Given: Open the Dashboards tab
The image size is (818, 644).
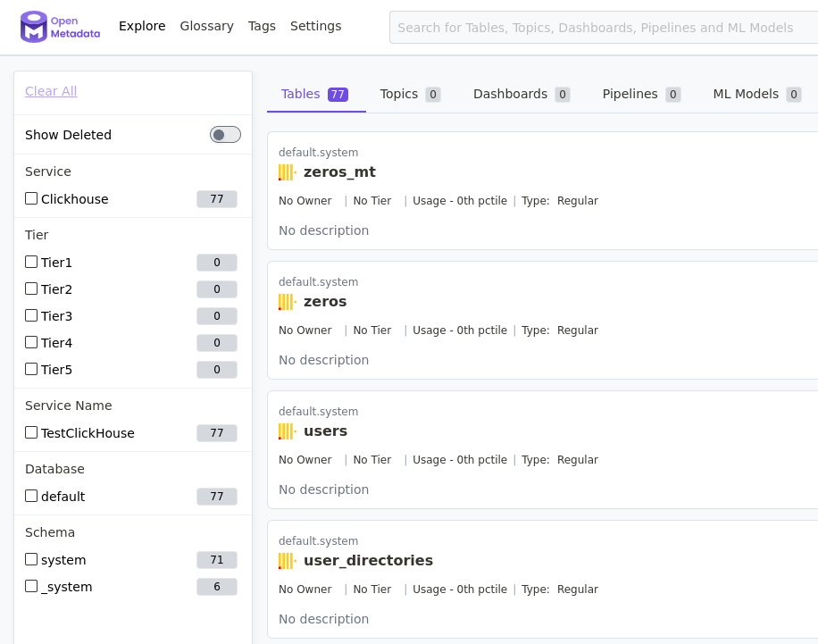Looking at the screenshot, I should pos(510,94).
